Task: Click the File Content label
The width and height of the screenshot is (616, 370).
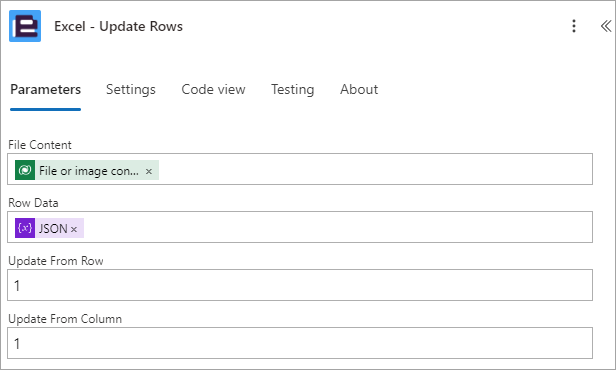Action: [x=40, y=145]
